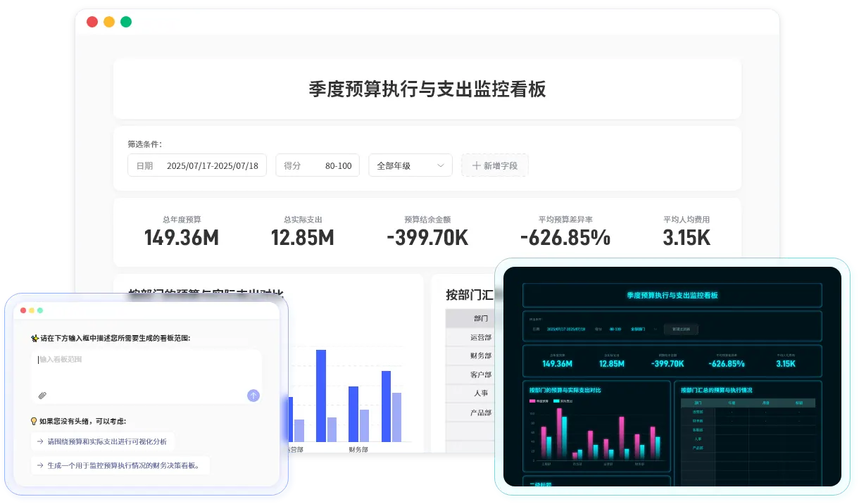Viewport: 859px width, 504px height.
Task: Click the green maximize button of main window
Action: pyautogui.click(x=126, y=22)
